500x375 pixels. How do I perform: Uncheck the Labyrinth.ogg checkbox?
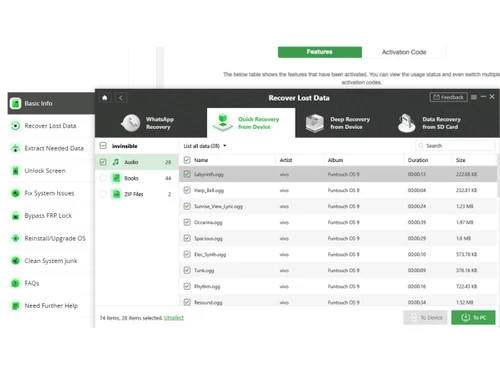click(187, 174)
